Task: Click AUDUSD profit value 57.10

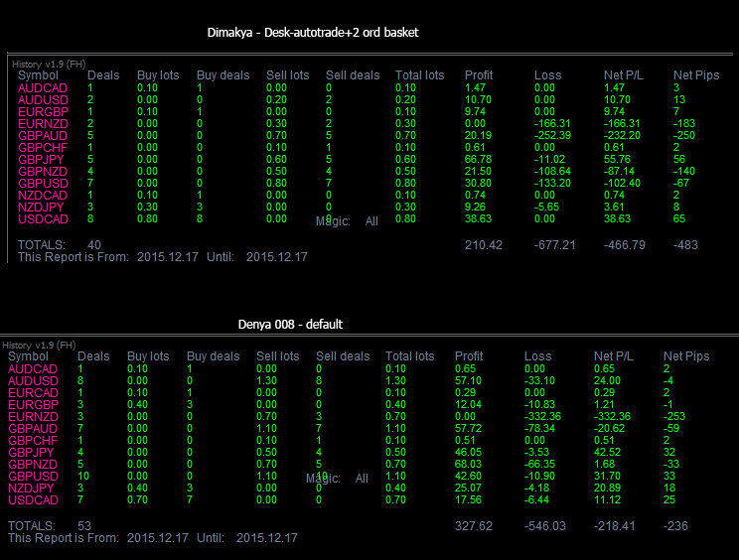Action: [x=468, y=381]
